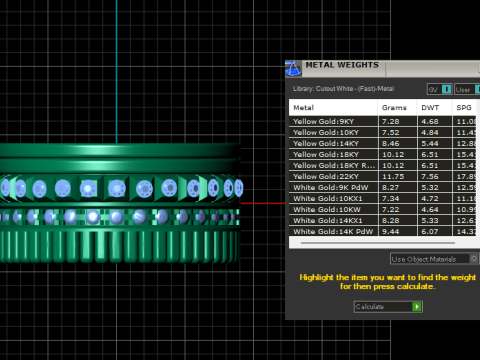The image size is (480, 360).
Task: Select the White Gold:10KX1 row
Action: 383,198
